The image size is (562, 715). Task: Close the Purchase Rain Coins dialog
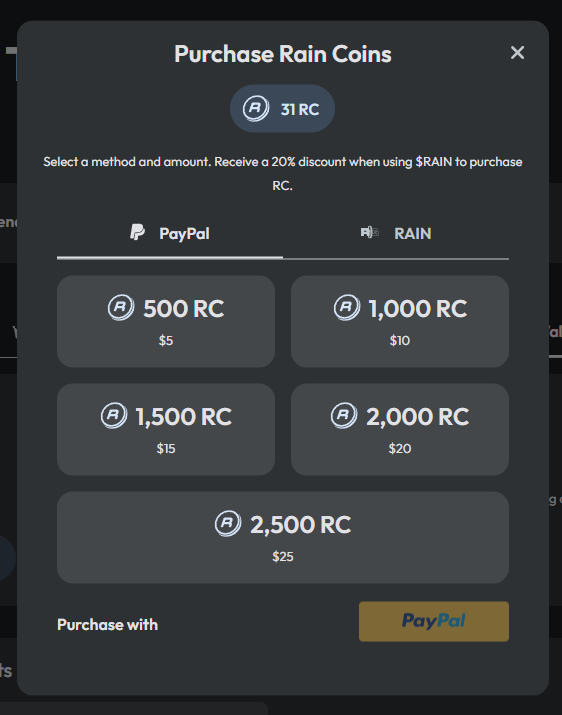coord(517,52)
